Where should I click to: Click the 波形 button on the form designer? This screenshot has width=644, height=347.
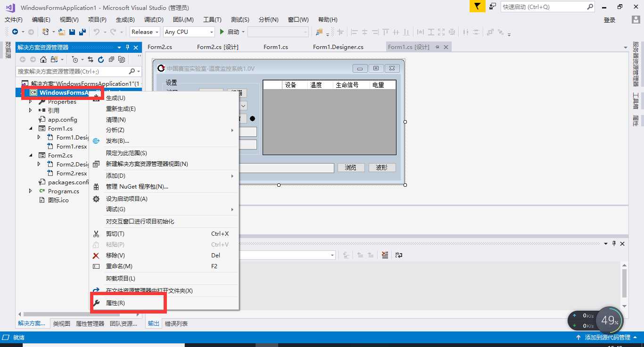coord(382,168)
